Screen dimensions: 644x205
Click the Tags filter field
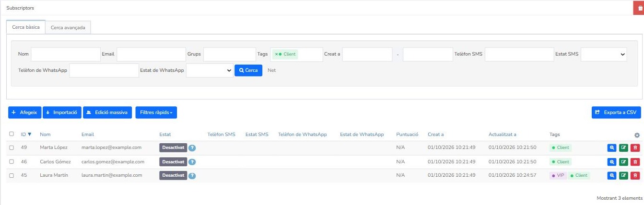(x=296, y=55)
